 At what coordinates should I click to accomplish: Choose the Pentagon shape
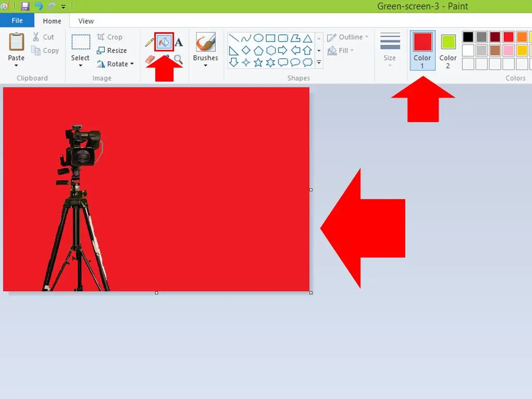tap(259, 50)
